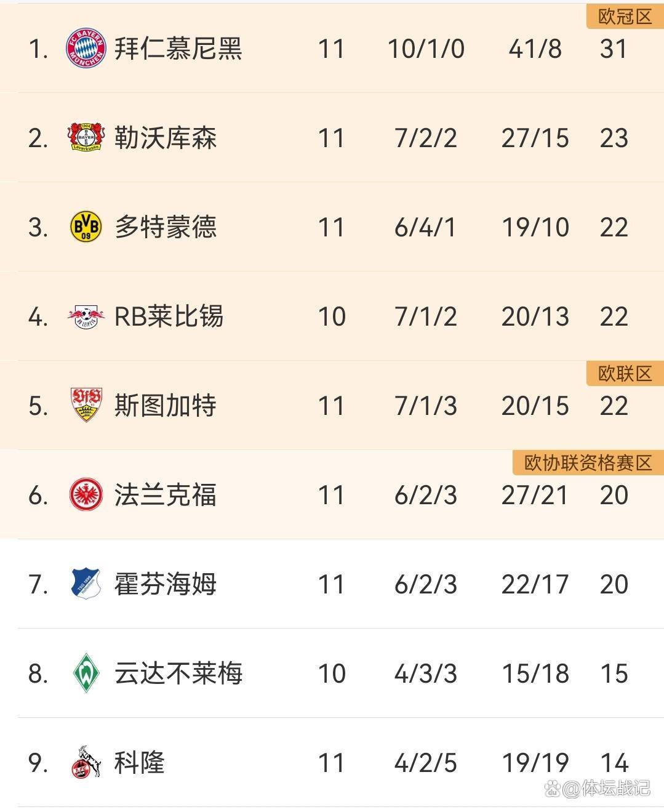Tap the 科隆 team name
This screenshot has width=664, height=812.
click(140, 763)
